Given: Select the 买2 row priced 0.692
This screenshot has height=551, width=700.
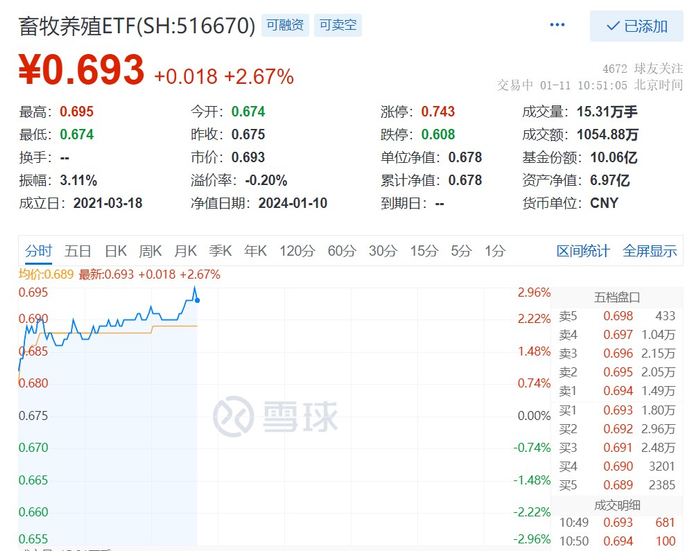Looking at the screenshot, I should [617, 429].
